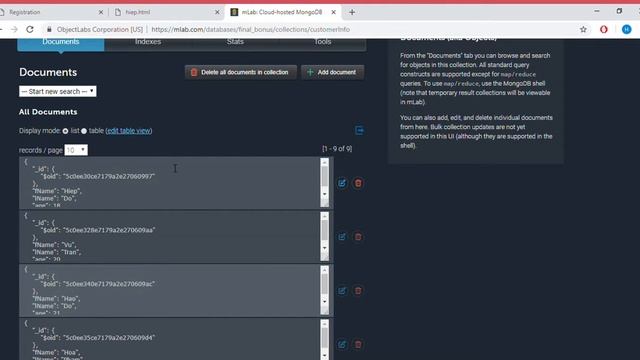Viewport: 640px width, 360px height.
Task: Select list display mode
Action: [65, 131]
